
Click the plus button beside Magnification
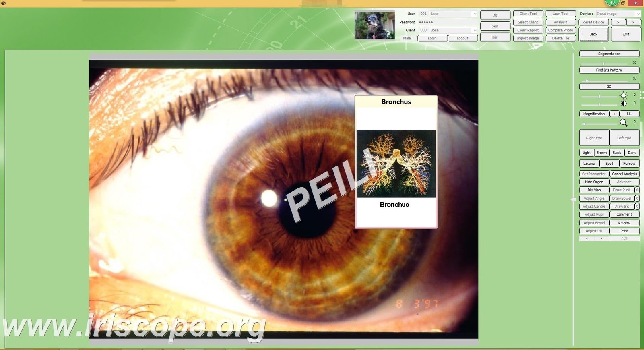coord(614,114)
